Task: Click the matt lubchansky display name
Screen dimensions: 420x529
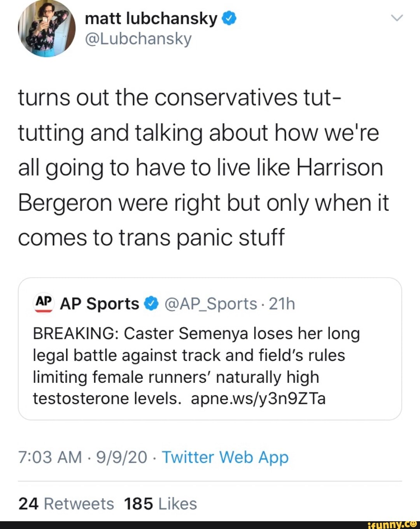Action: 151,18
